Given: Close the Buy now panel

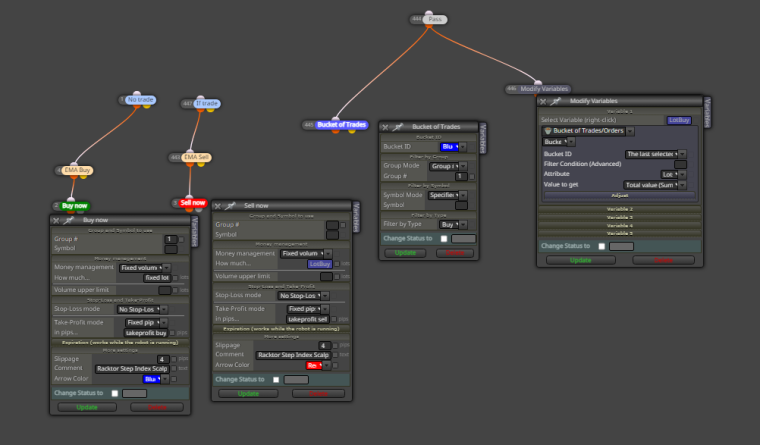Looking at the screenshot, I should [56, 221].
